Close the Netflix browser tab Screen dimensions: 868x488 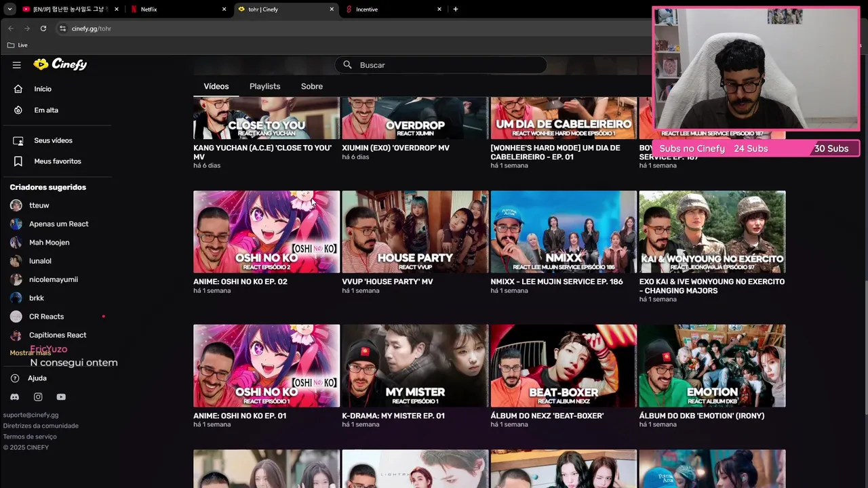[224, 9]
